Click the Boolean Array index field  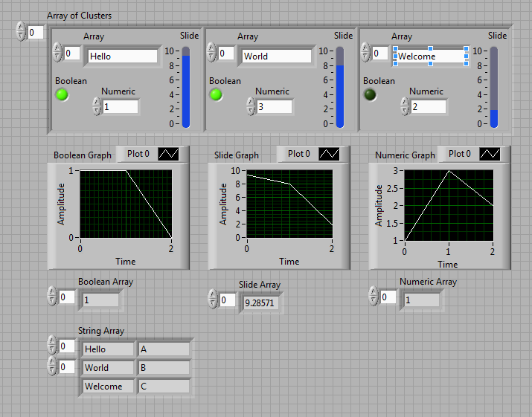(67, 297)
